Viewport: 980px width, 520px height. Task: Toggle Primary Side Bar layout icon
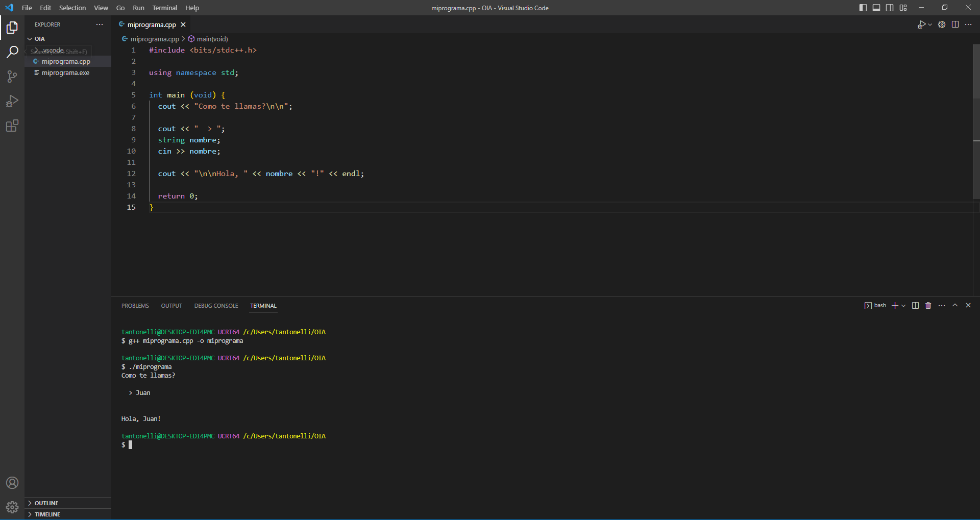coord(863,8)
